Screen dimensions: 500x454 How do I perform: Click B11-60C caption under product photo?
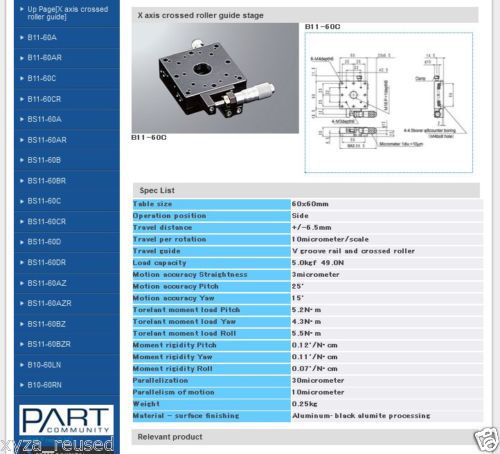tap(149, 137)
